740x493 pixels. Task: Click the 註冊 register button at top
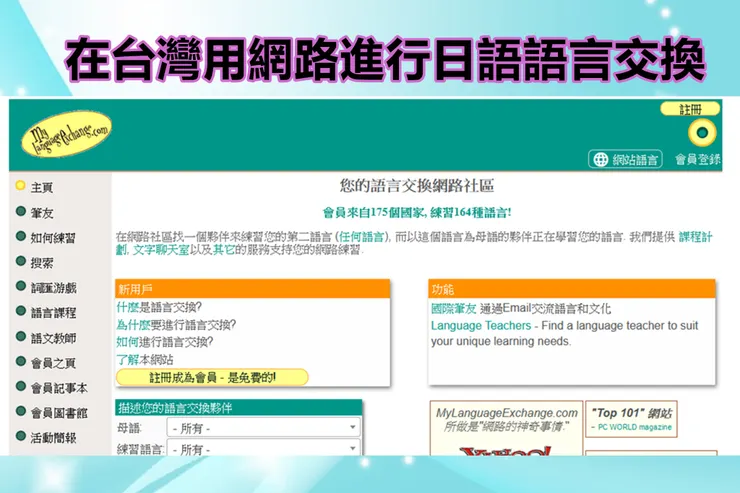point(690,109)
